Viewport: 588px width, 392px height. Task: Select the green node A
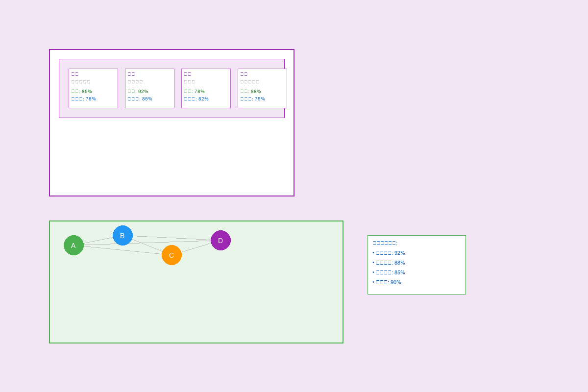coord(73,245)
